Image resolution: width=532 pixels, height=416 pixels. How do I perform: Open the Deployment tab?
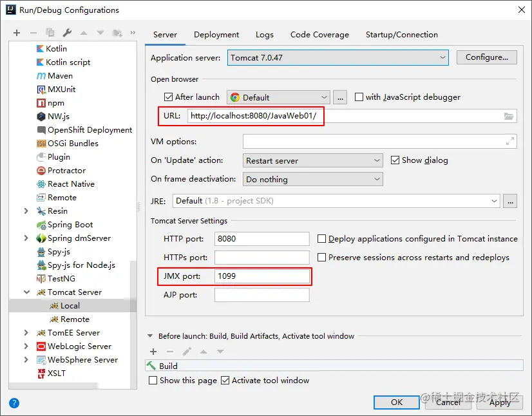click(x=216, y=35)
